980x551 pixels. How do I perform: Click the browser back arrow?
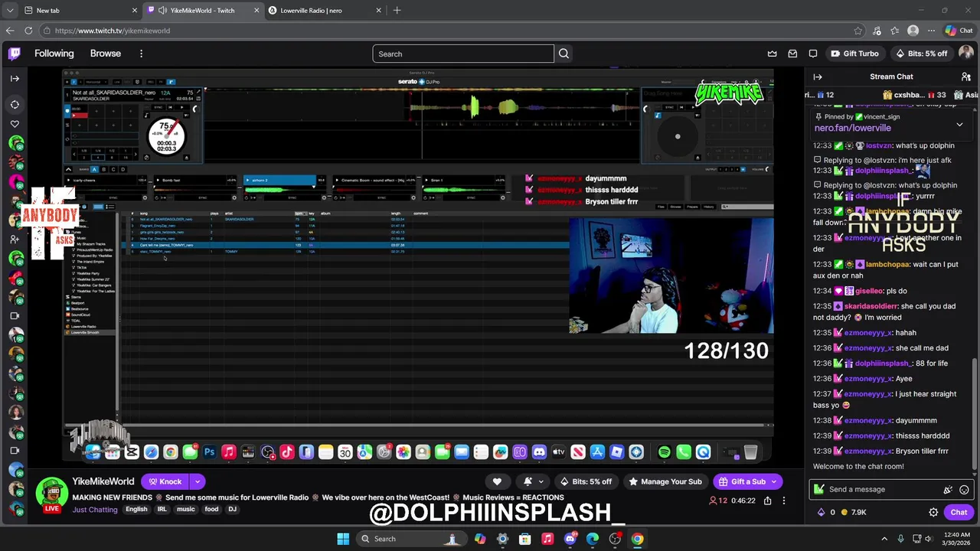click(x=9, y=31)
